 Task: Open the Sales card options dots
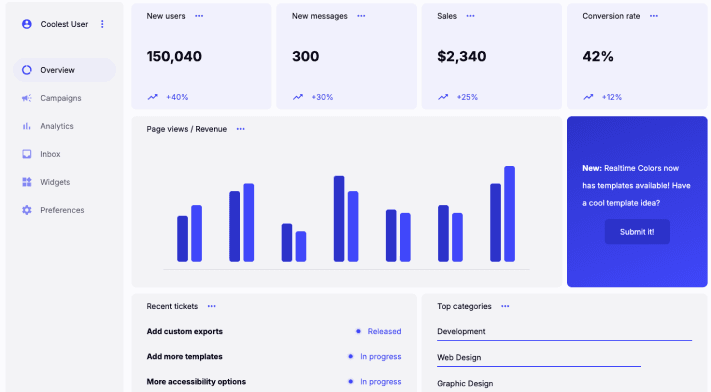click(x=470, y=16)
